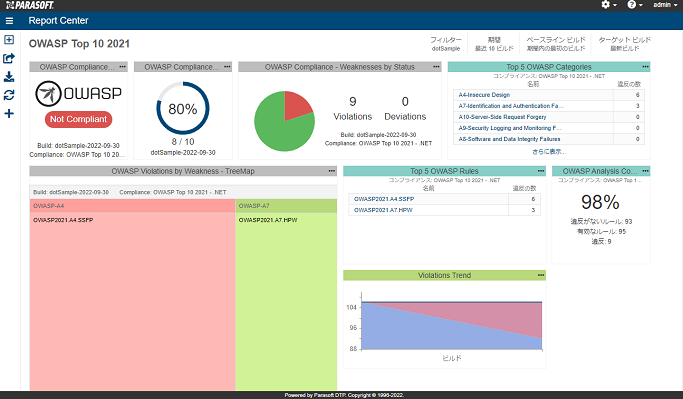Open options menu of TreeMap widget
Image resolution: width=683 pixels, height=399 pixels.
(x=331, y=171)
